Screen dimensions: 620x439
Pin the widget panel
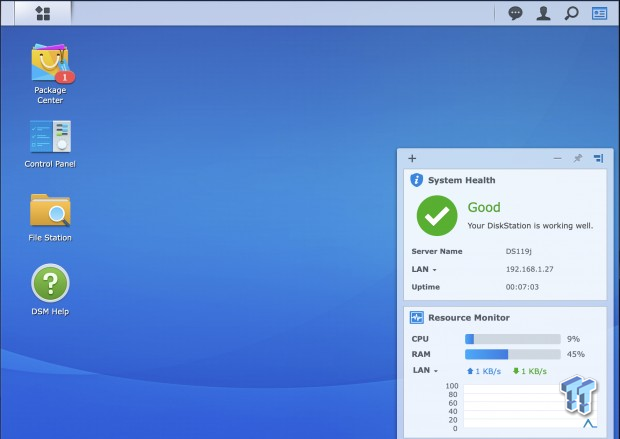pyautogui.click(x=578, y=158)
